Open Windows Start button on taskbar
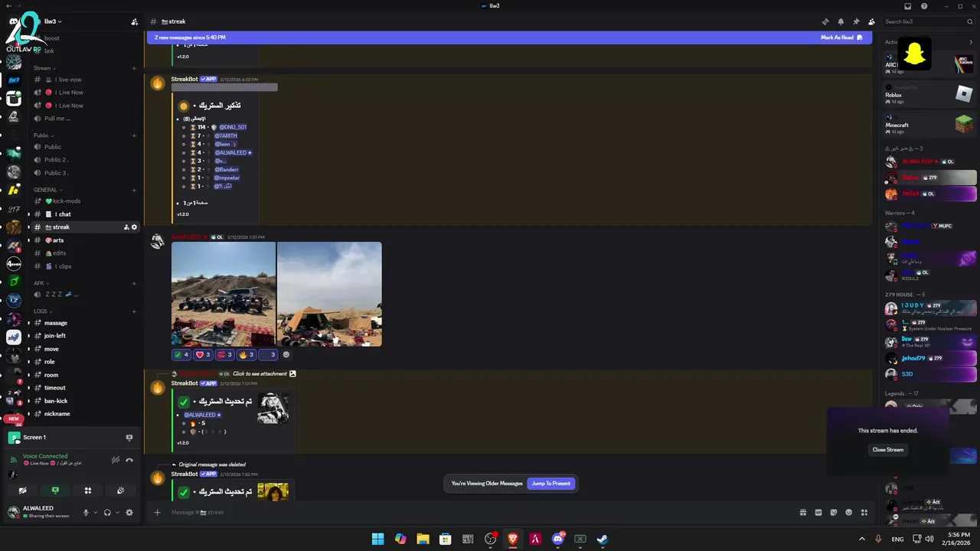The width and height of the screenshot is (980, 551). 378,539
